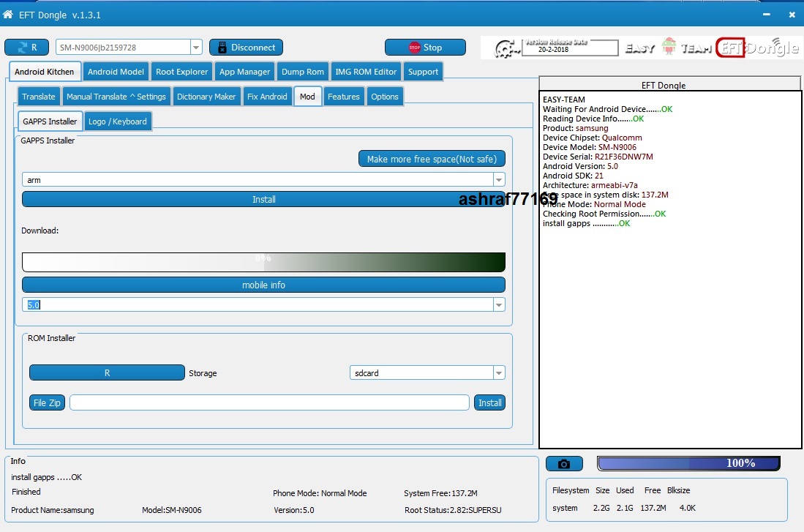Minimize the EFT Dongle window
The width and height of the screenshot is (804, 532).
[x=766, y=15]
